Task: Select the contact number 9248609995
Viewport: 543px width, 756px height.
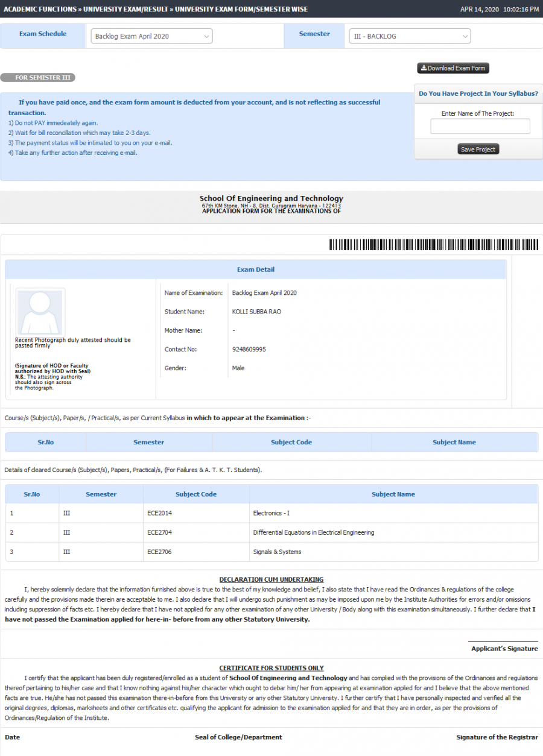Action: pyautogui.click(x=249, y=349)
